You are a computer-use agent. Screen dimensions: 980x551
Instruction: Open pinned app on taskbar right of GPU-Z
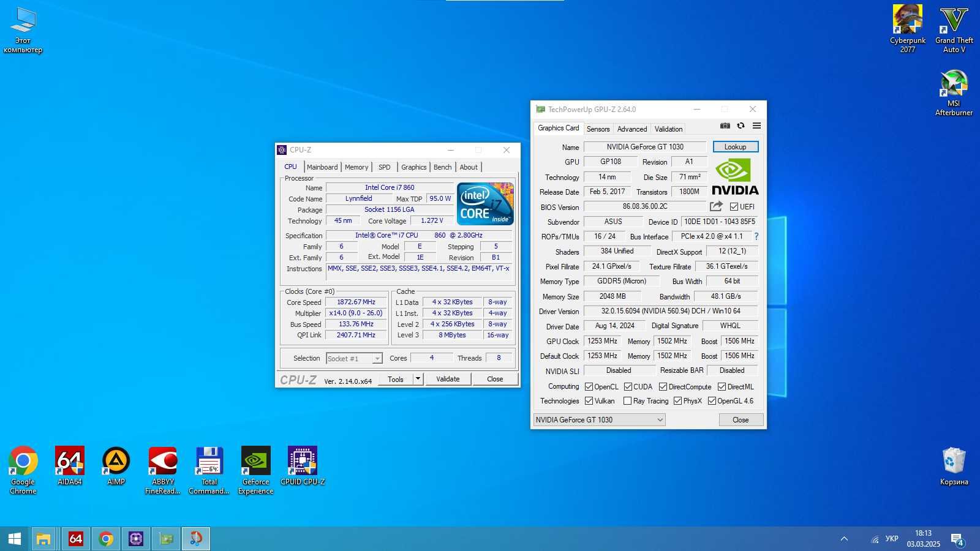pos(196,539)
